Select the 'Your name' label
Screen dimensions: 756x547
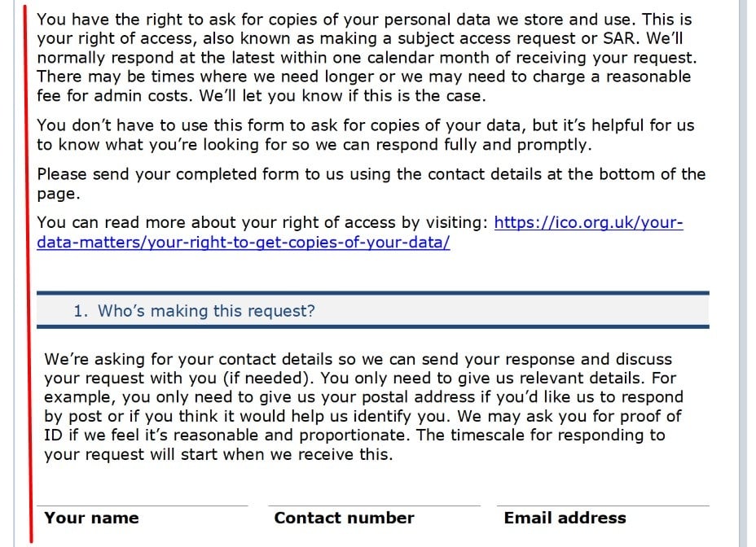tap(91, 518)
